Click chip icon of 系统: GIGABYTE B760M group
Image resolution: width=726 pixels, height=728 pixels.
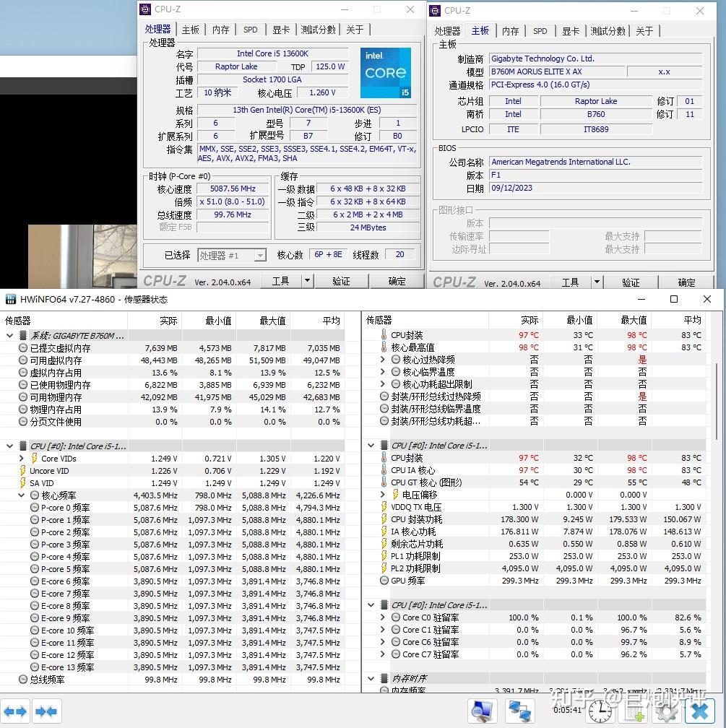pyautogui.click(x=23, y=335)
